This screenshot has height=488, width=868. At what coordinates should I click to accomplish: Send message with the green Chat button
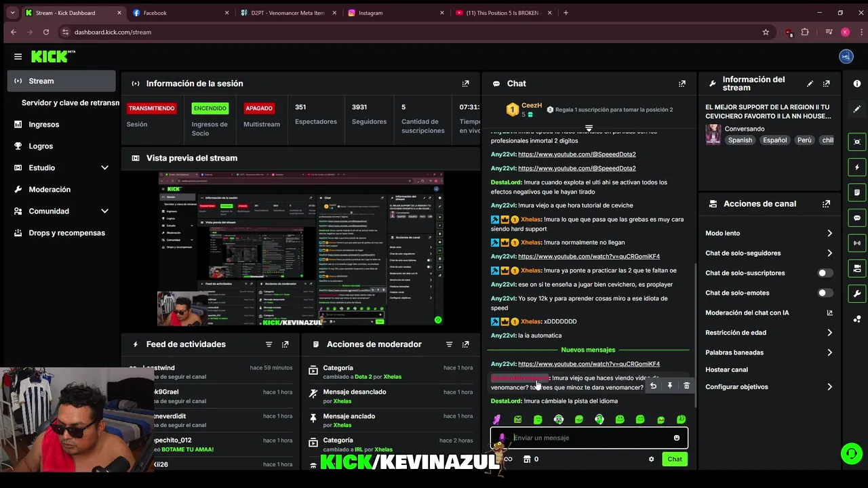(674, 459)
